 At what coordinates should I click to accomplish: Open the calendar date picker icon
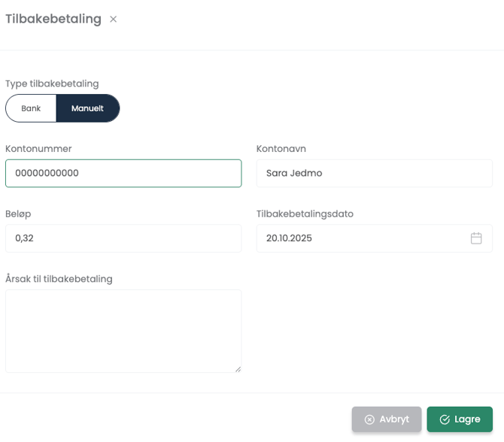coord(476,238)
